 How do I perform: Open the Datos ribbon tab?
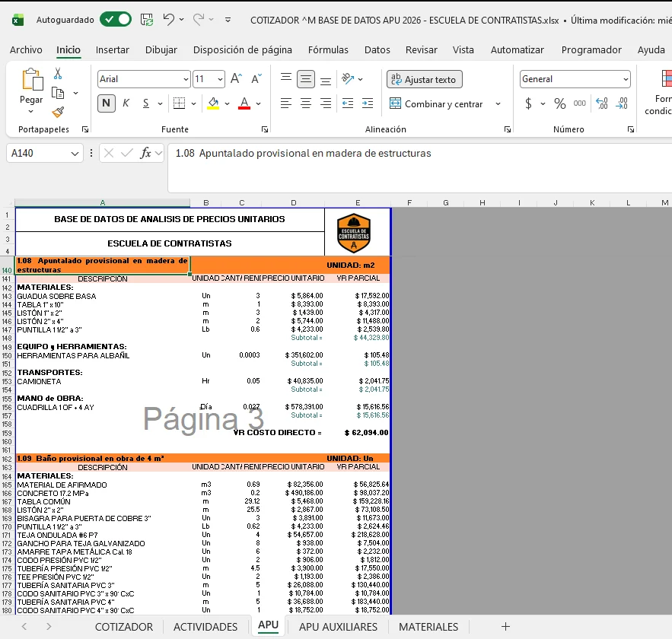point(377,50)
